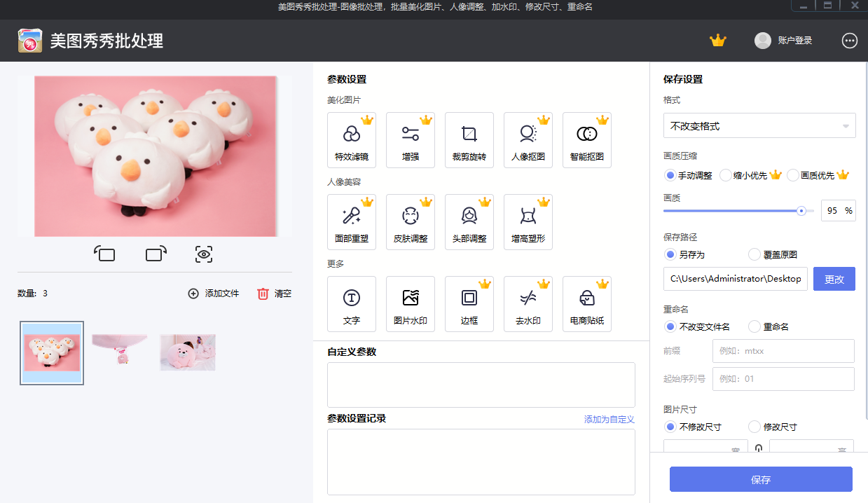This screenshot has height=503, width=868.
Task: Open the 去水印 watermark removal tool
Action: (528, 304)
